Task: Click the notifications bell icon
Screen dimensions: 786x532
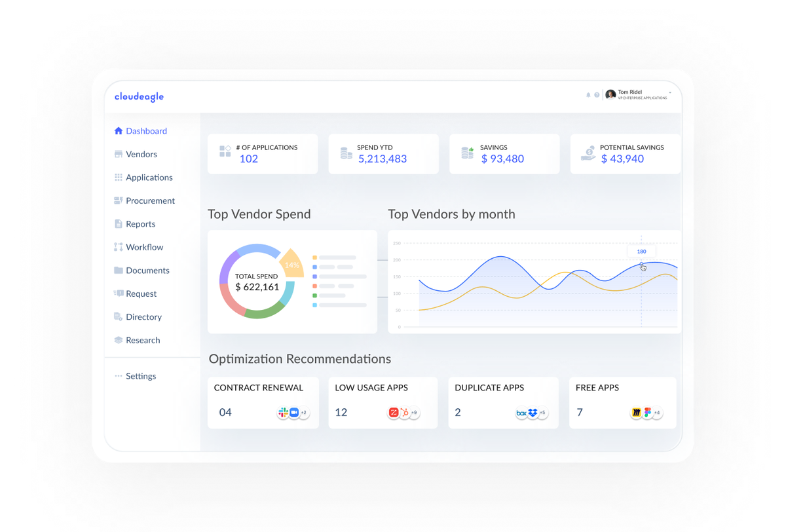Action: coord(588,95)
